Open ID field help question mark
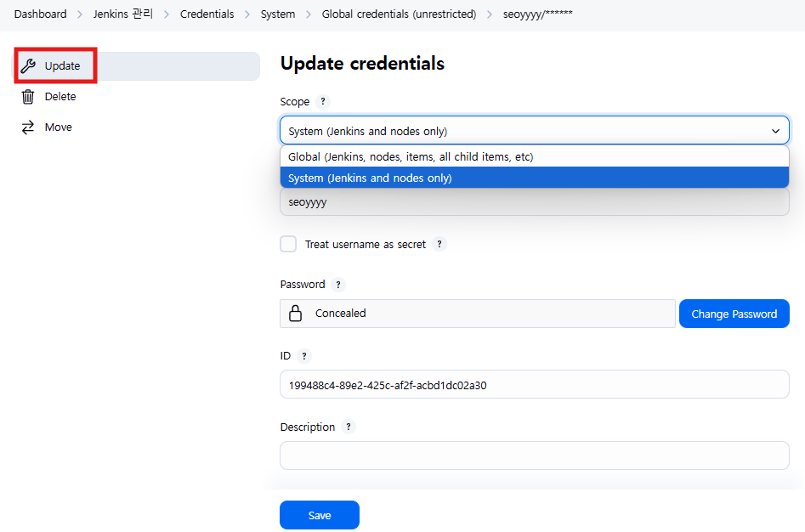This screenshot has height=532, width=805. click(304, 355)
